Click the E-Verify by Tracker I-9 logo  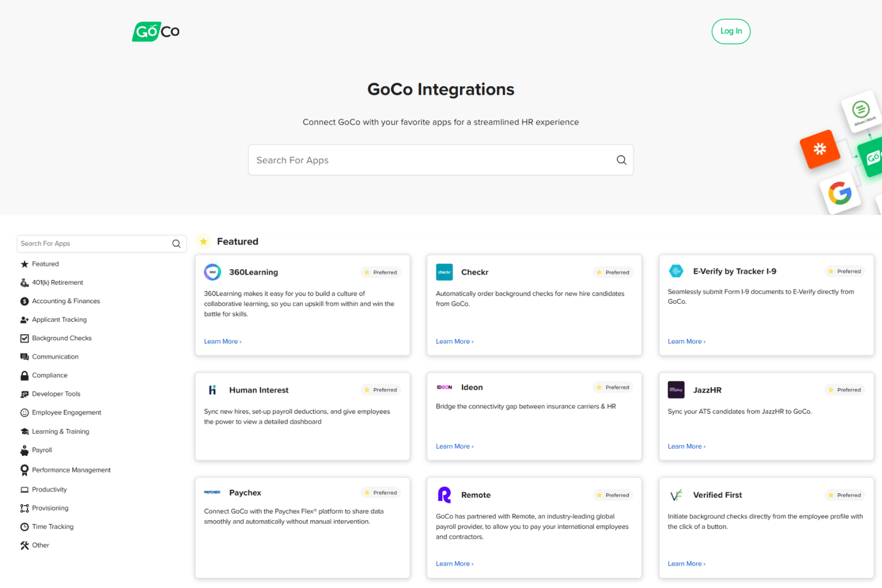[x=676, y=271]
